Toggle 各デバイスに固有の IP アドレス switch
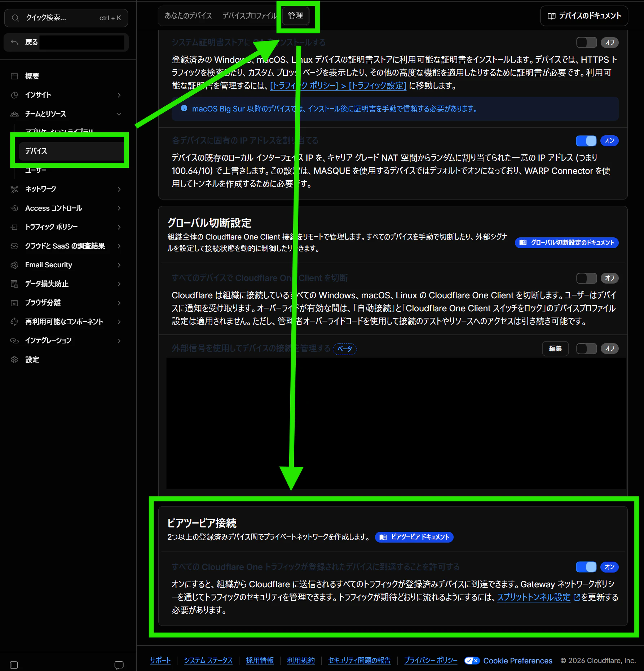Viewport: 644px width, 671px height. tap(587, 141)
